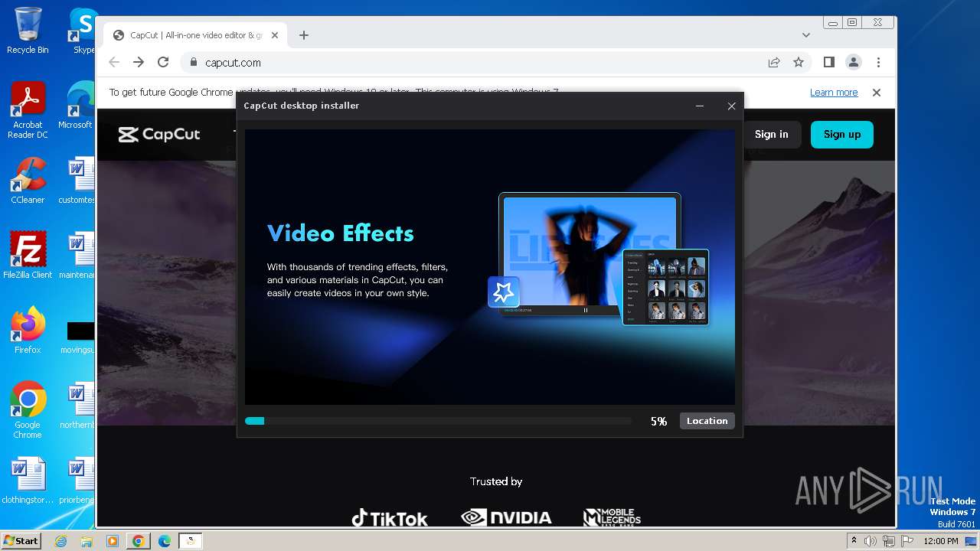The image size is (980, 551).
Task: Select the CapCut All-in-one video editor tab
Action: [196, 35]
